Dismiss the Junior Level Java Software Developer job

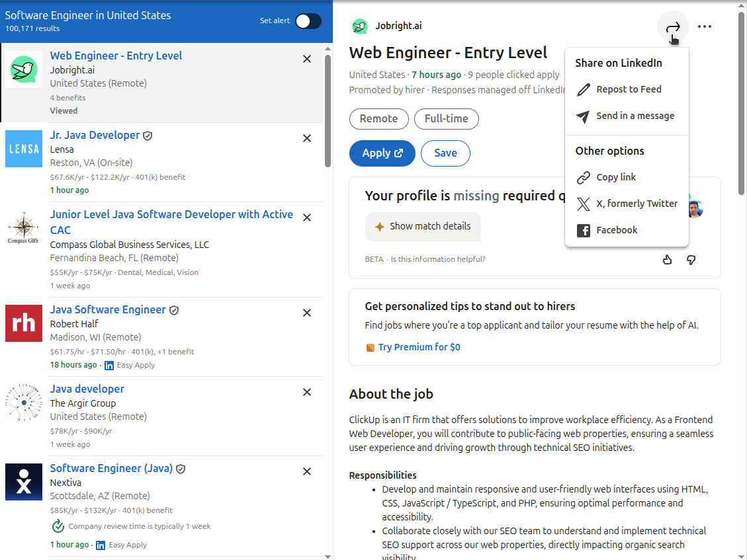pos(307,218)
